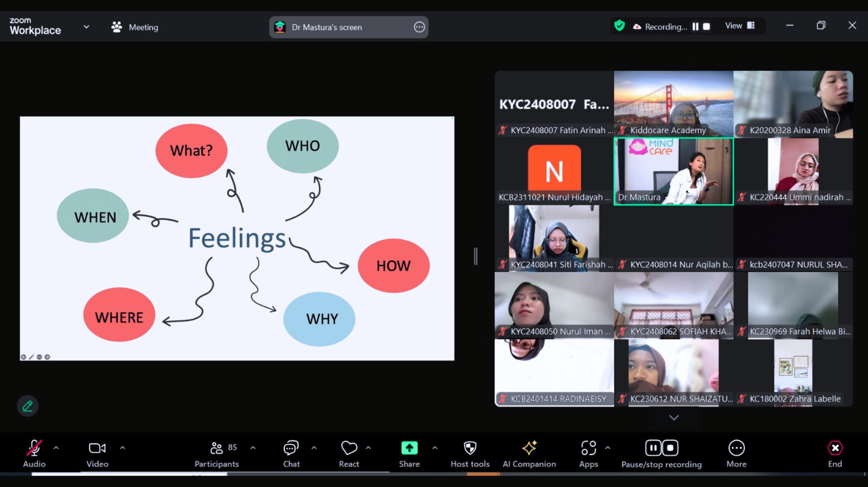Click the encryption shield icon

pos(619,26)
